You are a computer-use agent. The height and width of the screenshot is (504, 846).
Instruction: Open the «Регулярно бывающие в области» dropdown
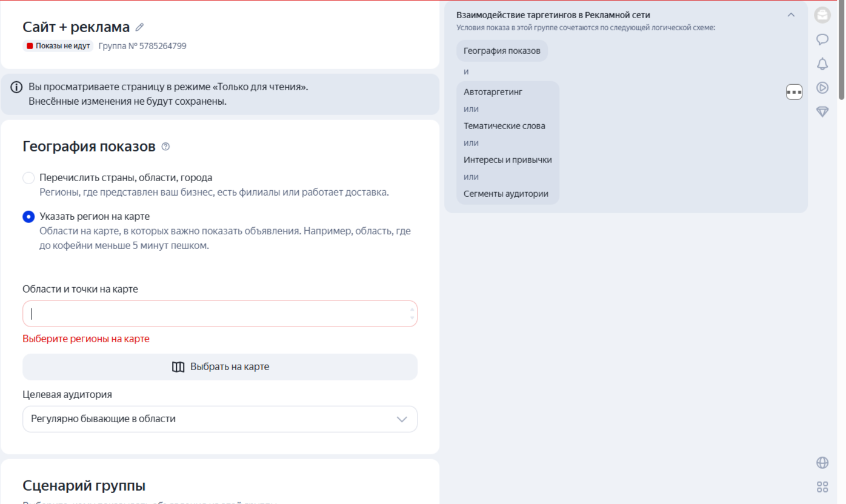pos(220,419)
